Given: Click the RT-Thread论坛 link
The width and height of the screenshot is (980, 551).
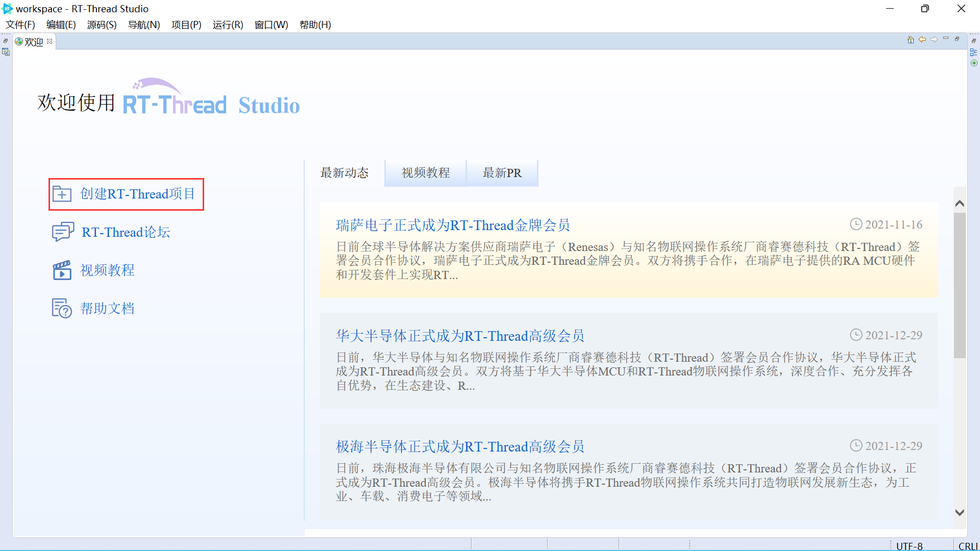Looking at the screenshot, I should pos(126,232).
